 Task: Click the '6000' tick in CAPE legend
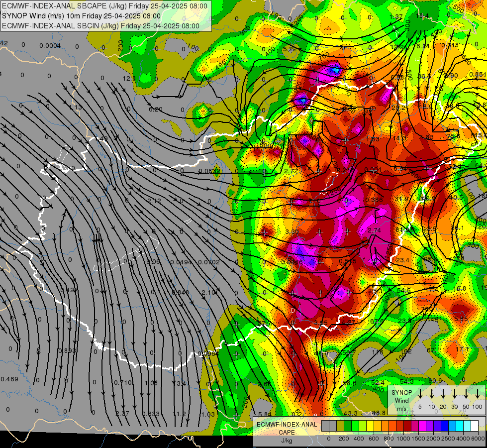[x=479, y=439]
